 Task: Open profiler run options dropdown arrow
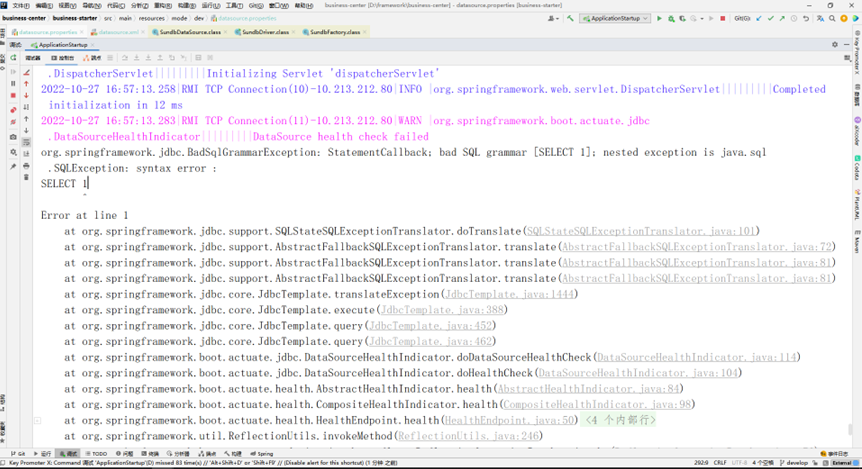(702, 19)
